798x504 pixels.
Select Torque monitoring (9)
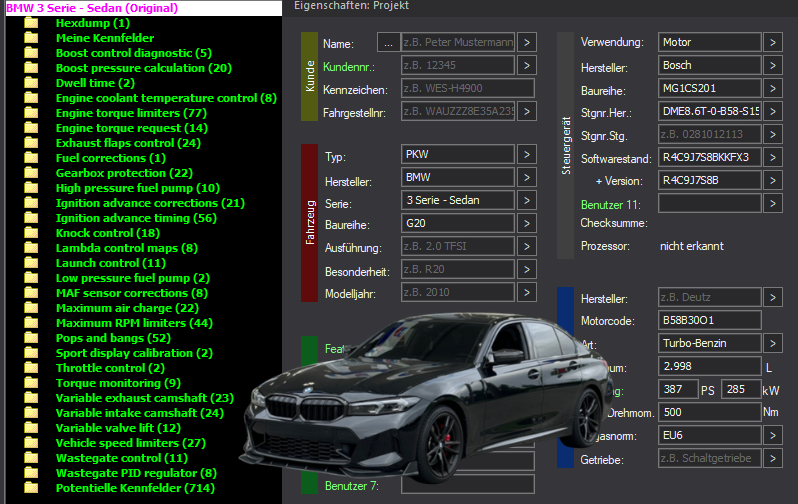[x=118, y=383]
